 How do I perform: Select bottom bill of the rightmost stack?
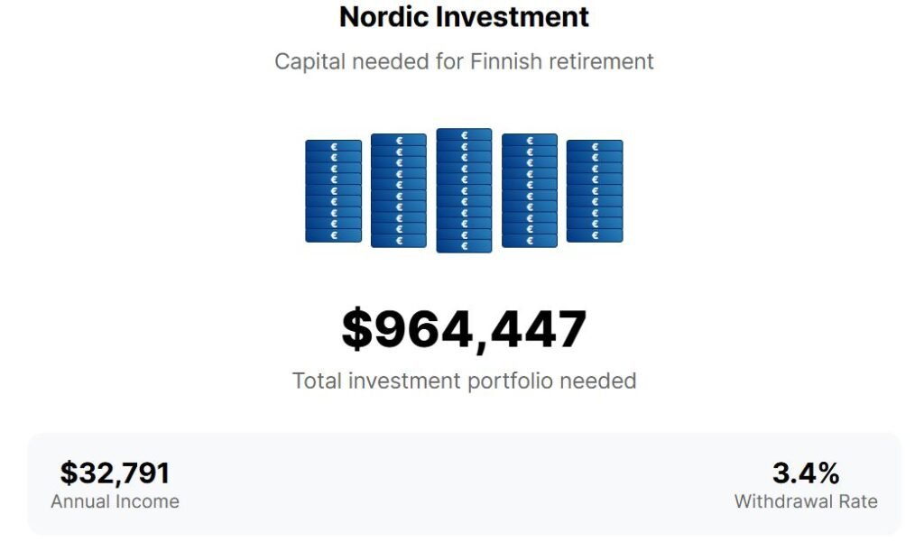[595, 236]
